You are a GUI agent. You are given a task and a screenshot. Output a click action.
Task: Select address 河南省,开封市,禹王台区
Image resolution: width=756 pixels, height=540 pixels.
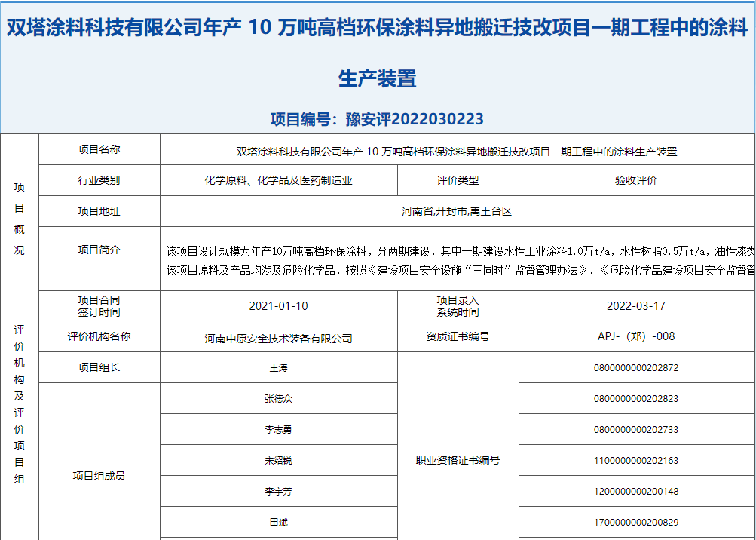[x=457, y=211]
